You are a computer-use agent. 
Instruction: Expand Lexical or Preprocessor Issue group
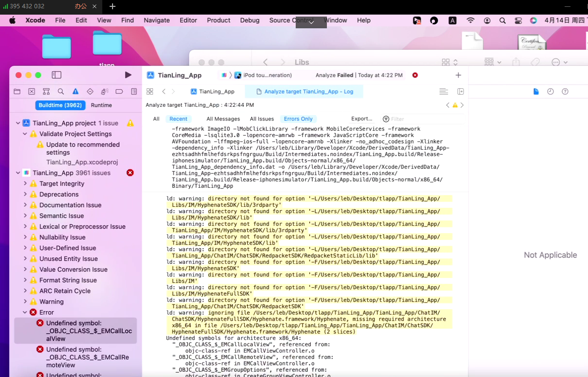[25, 227]
